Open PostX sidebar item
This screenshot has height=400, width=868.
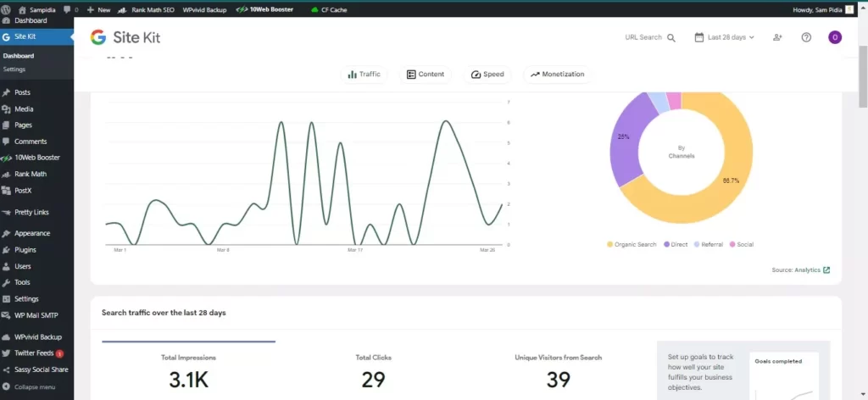[36, 191]
